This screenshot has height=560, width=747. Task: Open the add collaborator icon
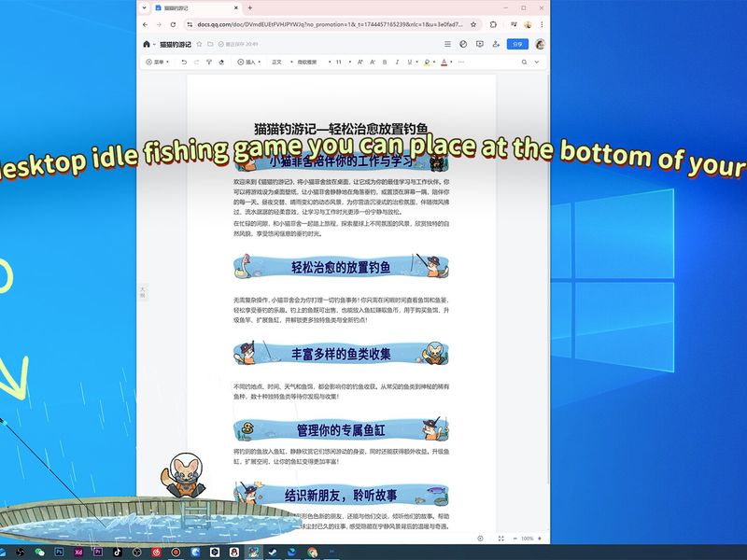pyautogui.click(x=496, y=44)
